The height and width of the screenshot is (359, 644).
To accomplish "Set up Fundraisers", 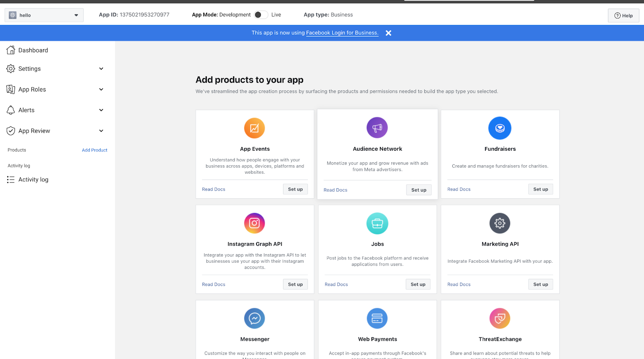I will (x=541, y=189).
